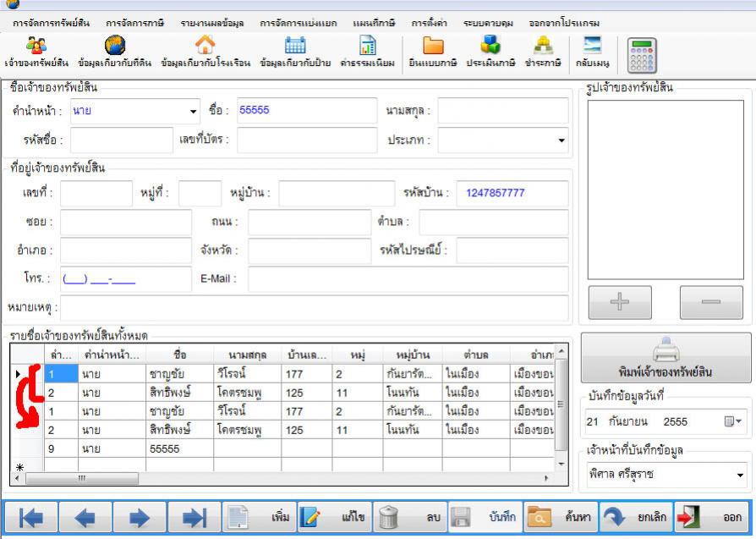Viewport: 756px width, 539px height.
Task: Click E-Mail input field
Action: [x=408, y=279]
